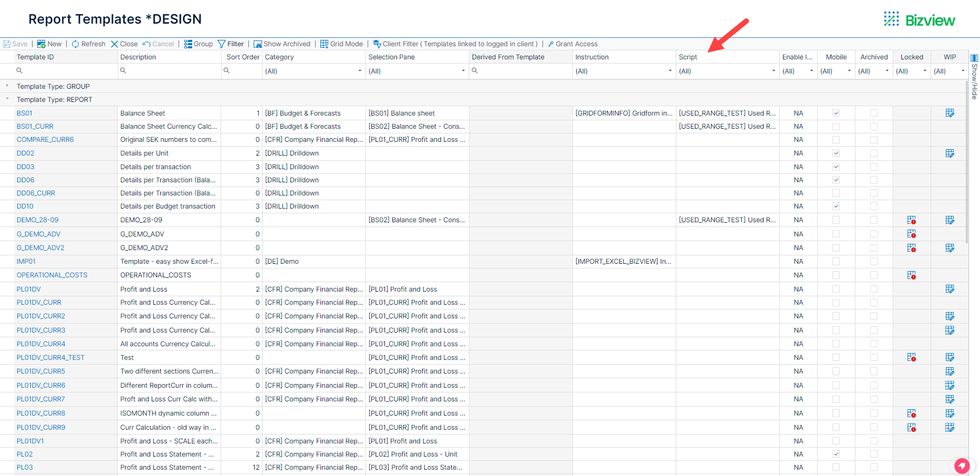This screenshot has height=476, width=980.
Task: Click the WIP grid icon on the BS01 row
Action: [x=950, y=112]
